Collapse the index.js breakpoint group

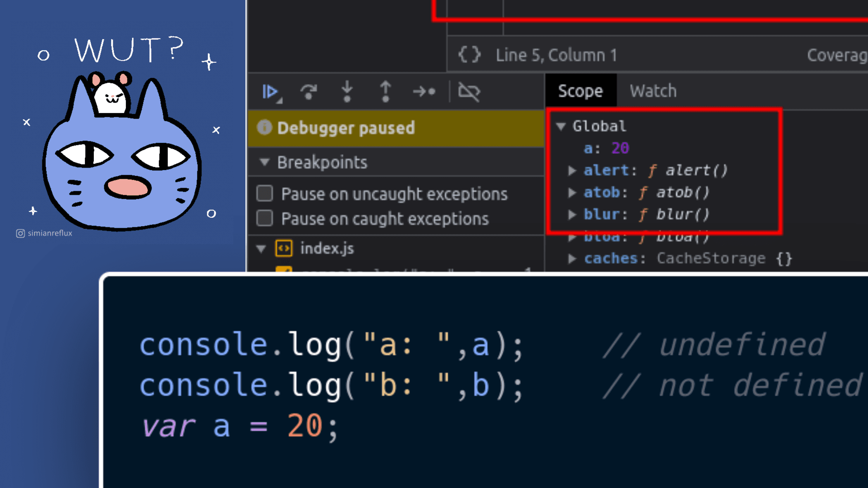pyautogui.click(x=262, y=249)
